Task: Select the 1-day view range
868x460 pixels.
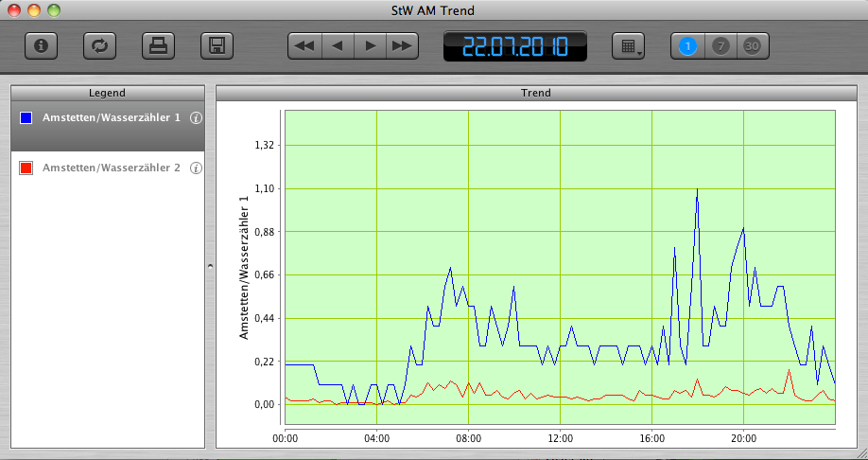Action: point(688,45)
